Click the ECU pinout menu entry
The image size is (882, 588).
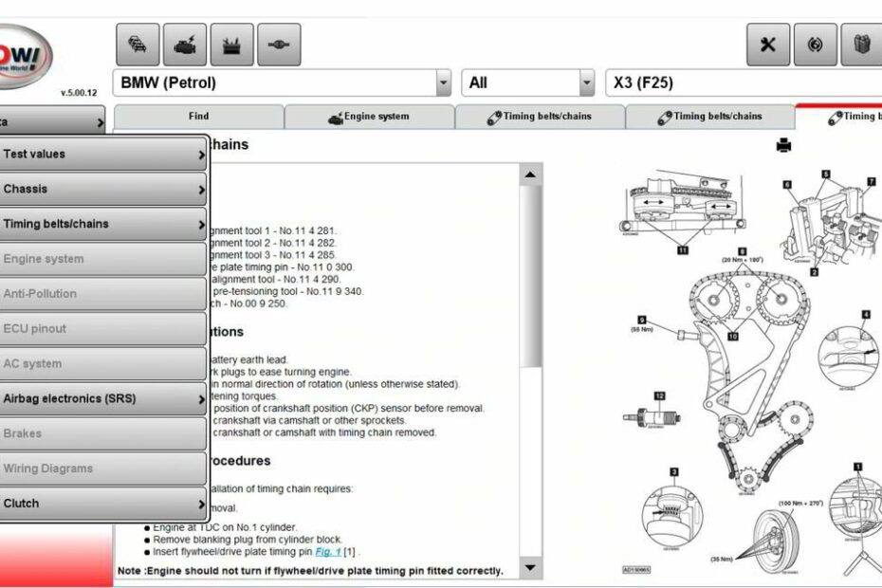[x=103, y=328]
